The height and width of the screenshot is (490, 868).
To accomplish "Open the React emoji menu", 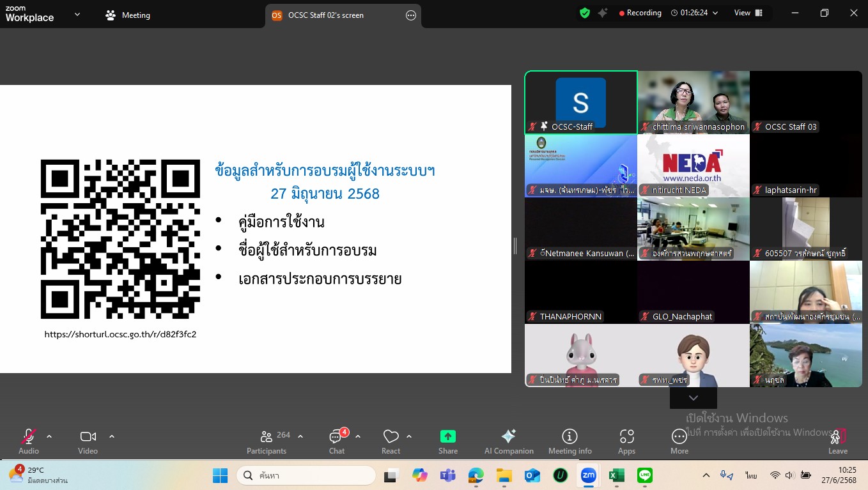I will (391, 441).
